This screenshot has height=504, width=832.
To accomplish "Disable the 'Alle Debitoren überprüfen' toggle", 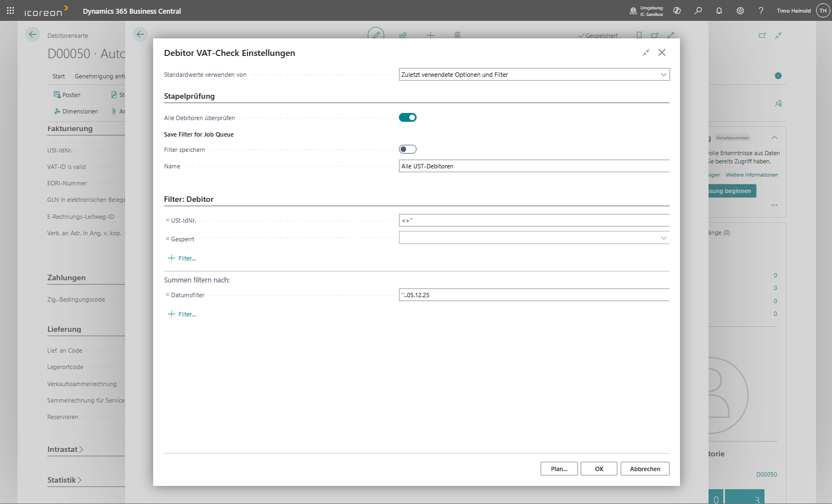I will click(x=408, y=117).
